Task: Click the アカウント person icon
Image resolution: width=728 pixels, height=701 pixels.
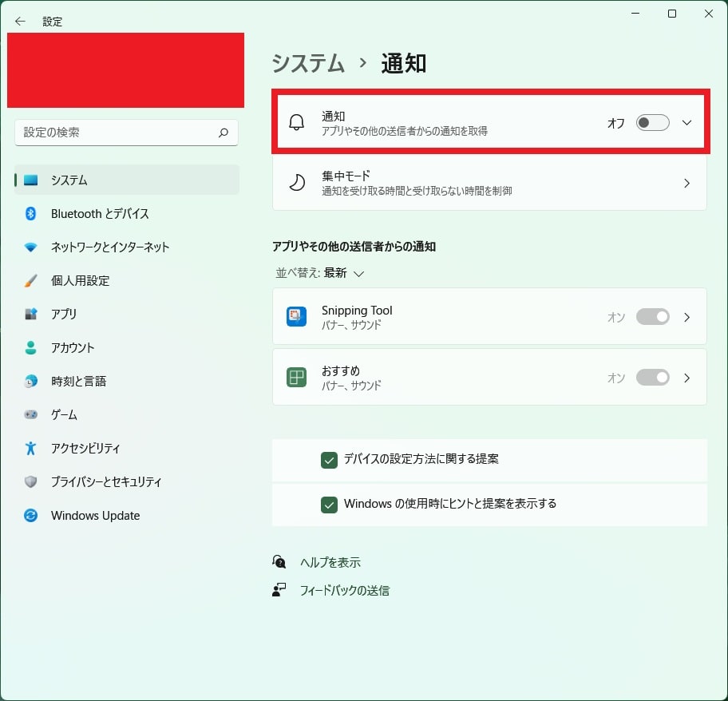Action: 30,348
